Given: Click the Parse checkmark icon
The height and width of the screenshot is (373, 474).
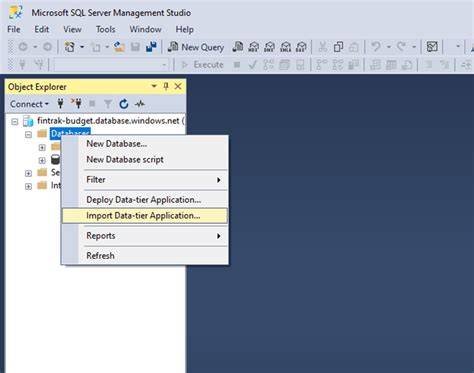Looking at the screenshot, I should 252,65.
